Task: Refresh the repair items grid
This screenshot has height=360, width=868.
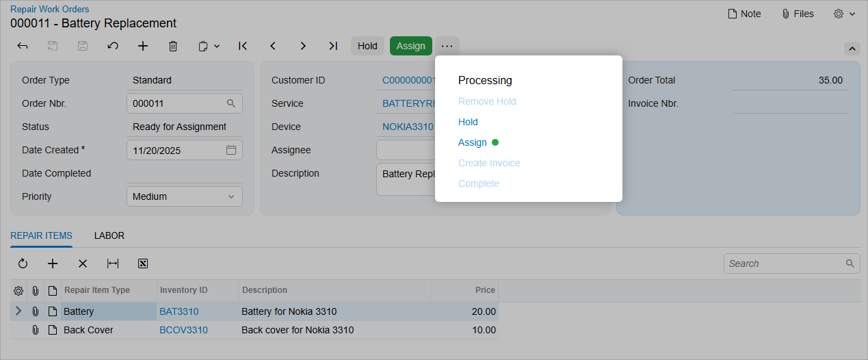Action: pos(23,263)
